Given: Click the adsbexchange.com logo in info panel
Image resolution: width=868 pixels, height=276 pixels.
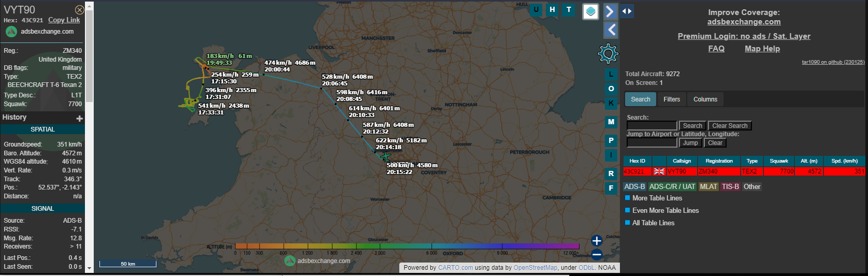Looking at the screenshot, I should (x=11, y=32).
